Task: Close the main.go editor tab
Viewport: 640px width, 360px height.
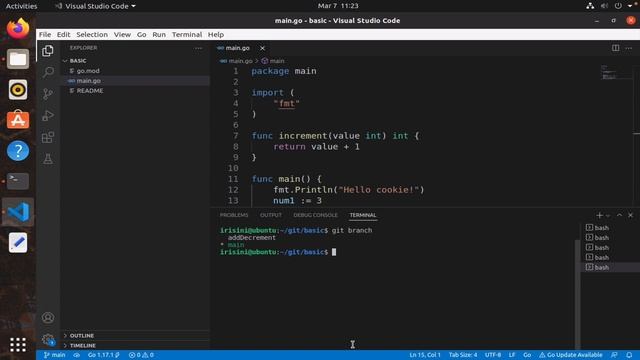Action: [262, 48]
